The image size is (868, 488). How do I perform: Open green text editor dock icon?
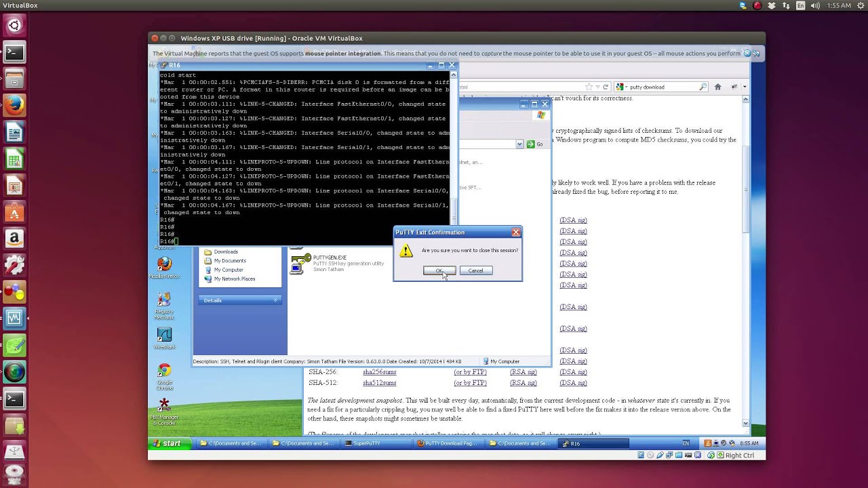pos(14,345)
